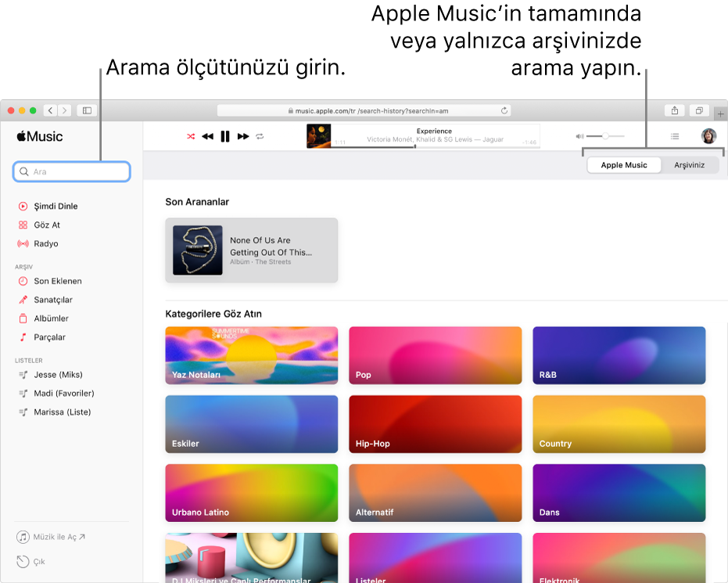Screen dimensions: 728x583
Task: Click the Son Eklenen clock icon
Action: tap(23, 281)
